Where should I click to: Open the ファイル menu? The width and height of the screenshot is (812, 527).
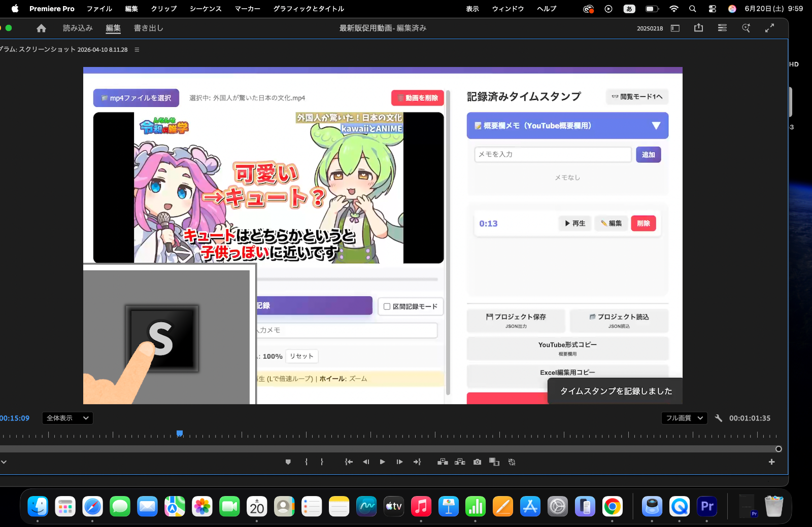click(99, 9)
